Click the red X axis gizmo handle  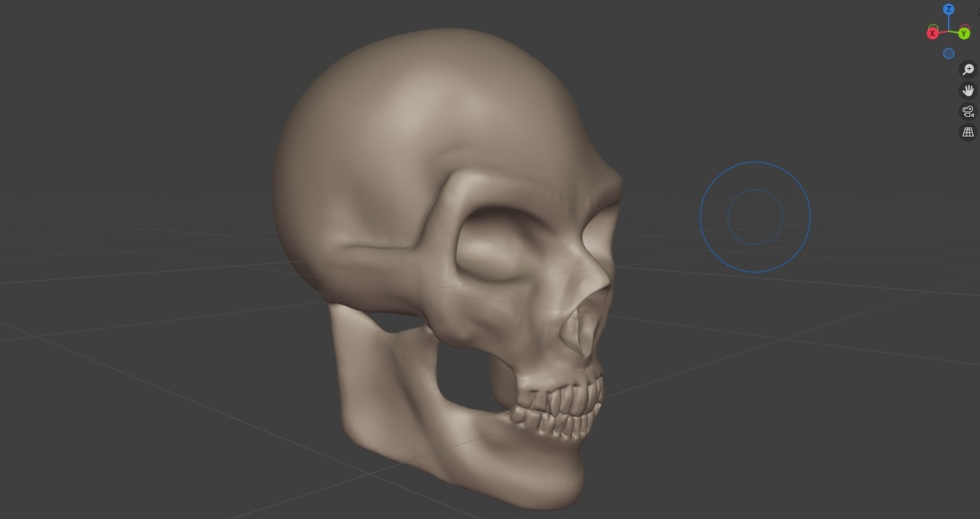933,33
